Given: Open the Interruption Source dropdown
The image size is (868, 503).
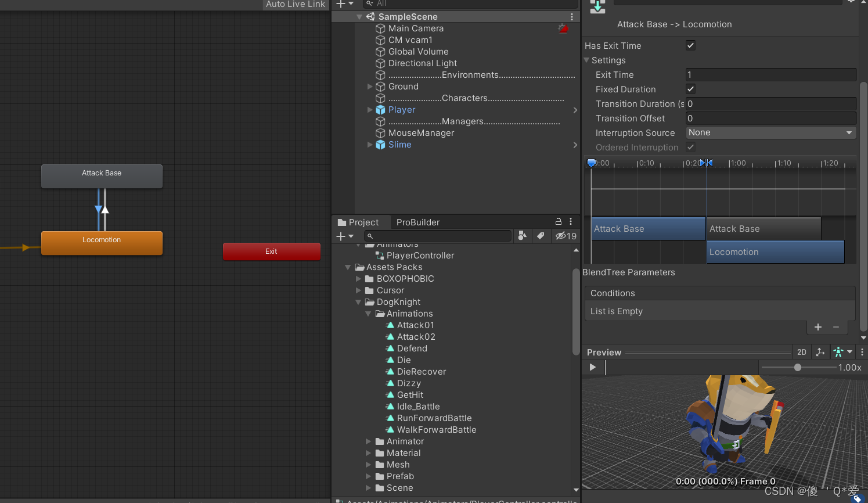Looking at the screenshot, I should (770, 132).
